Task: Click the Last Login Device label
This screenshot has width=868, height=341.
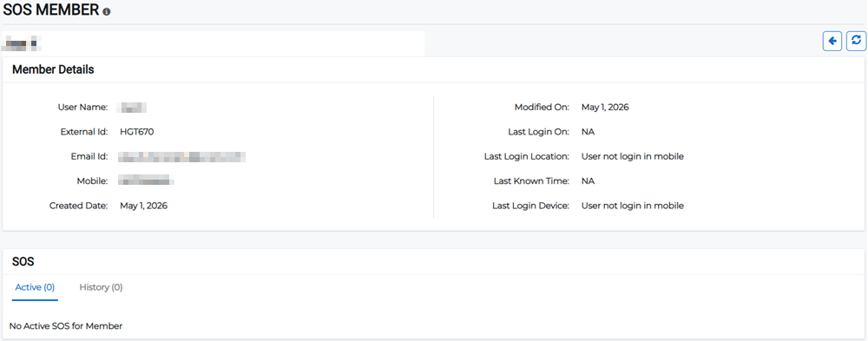Action: [531, 206]
